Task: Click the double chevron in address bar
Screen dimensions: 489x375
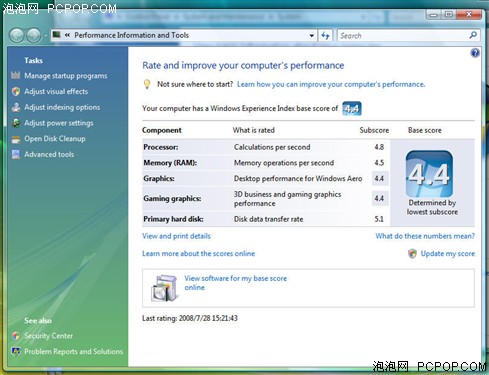Action: pos(68,35)
